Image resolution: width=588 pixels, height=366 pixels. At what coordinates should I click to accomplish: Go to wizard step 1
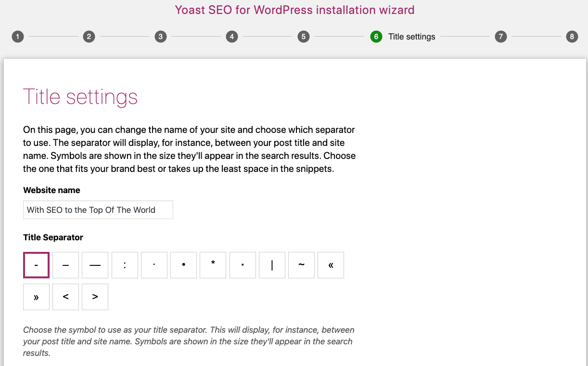point(18,37)
